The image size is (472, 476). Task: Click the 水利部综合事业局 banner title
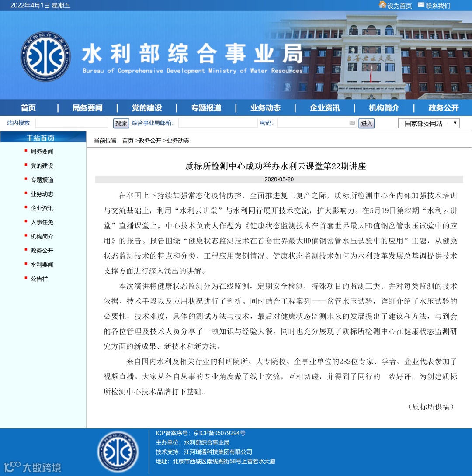click(192, 53)
